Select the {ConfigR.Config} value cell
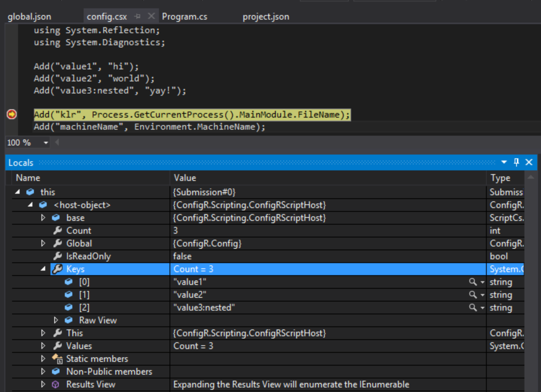The width and height of the screenshot is (541, 392). pos(328,243)
